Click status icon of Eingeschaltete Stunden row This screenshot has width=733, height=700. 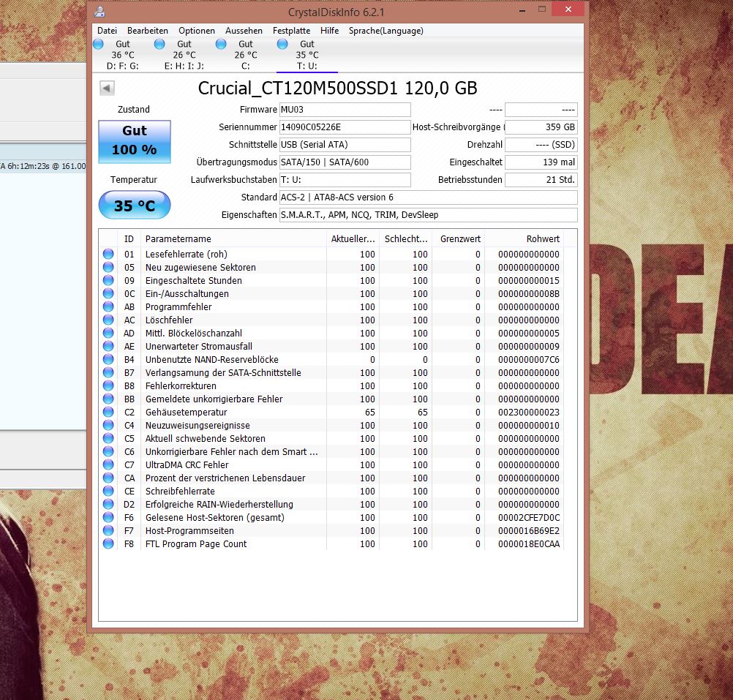(x=108, y=280)
